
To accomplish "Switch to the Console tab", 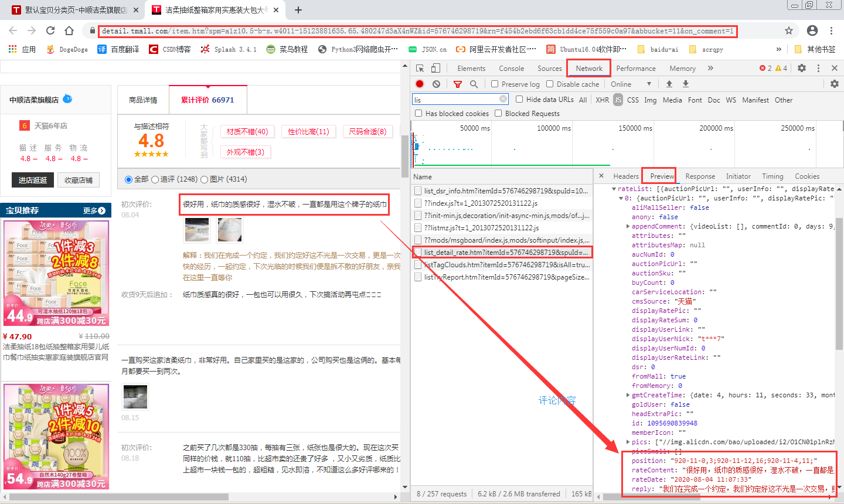I will click(x=511, y=69).
